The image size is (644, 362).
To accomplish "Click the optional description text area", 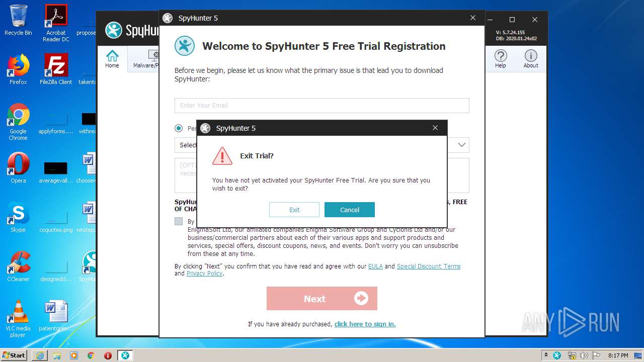I will click(322, 175).
